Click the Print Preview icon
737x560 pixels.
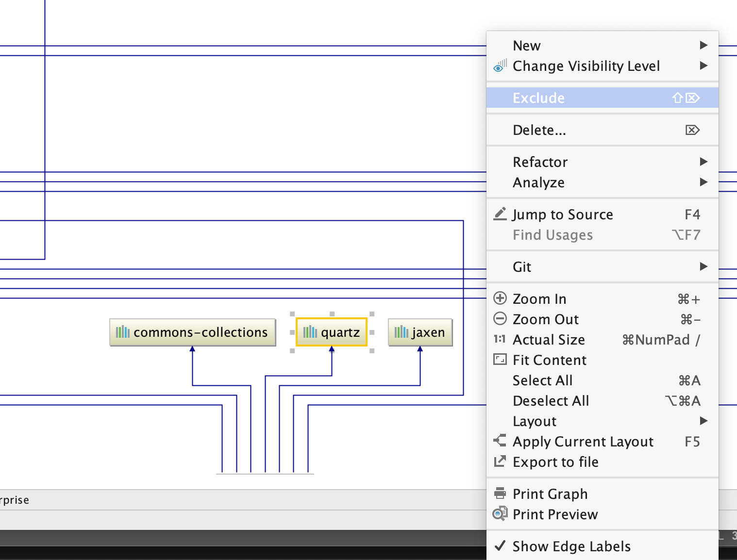(x=500, y=514)
